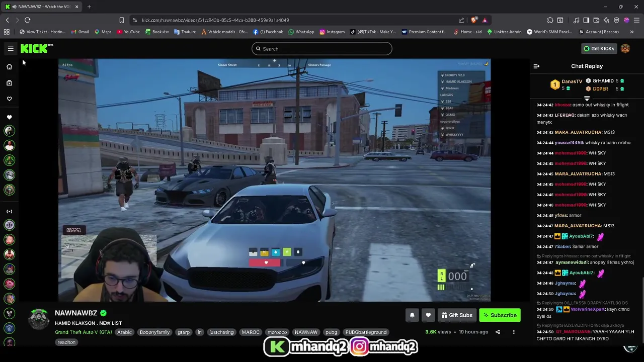The height and width of the screenshot is (362, 644).
Task: Close the NAWNAWBZ tab
Action: pos(76,7)
